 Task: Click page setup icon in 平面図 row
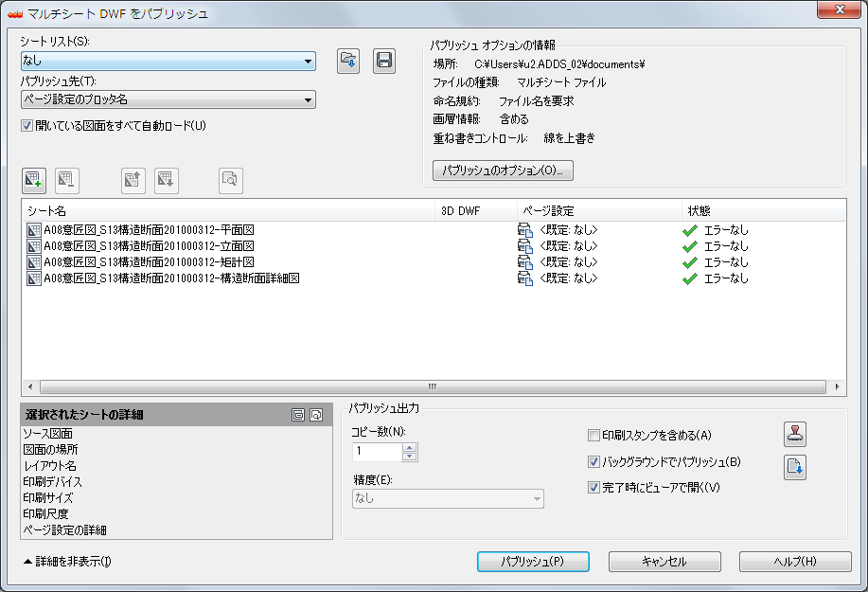(524, 230)
